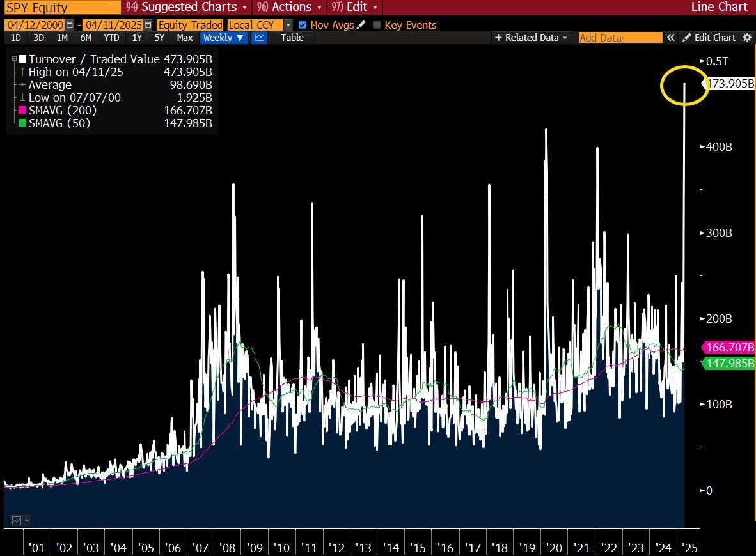Viewport: 756px width, 556px height.
Task: Click the pencil icon beside Mov Avgs
Action: [x=361, y=25]
